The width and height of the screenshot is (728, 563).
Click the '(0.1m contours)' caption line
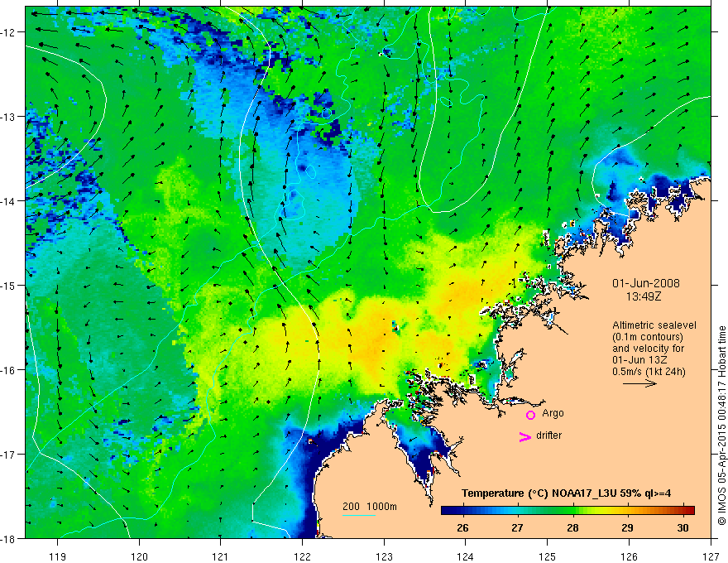[648, 337]
